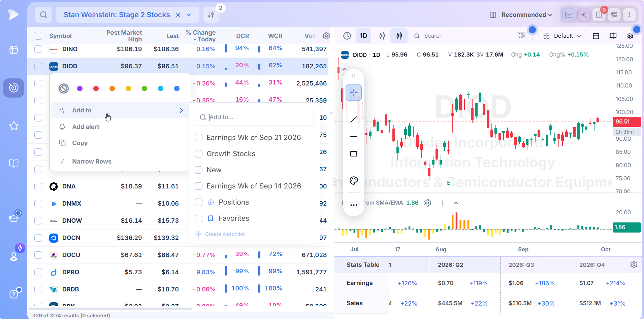644x319 pixels.
Task: Check the Favorites watchlist box
Action: [x=199, y=218]
